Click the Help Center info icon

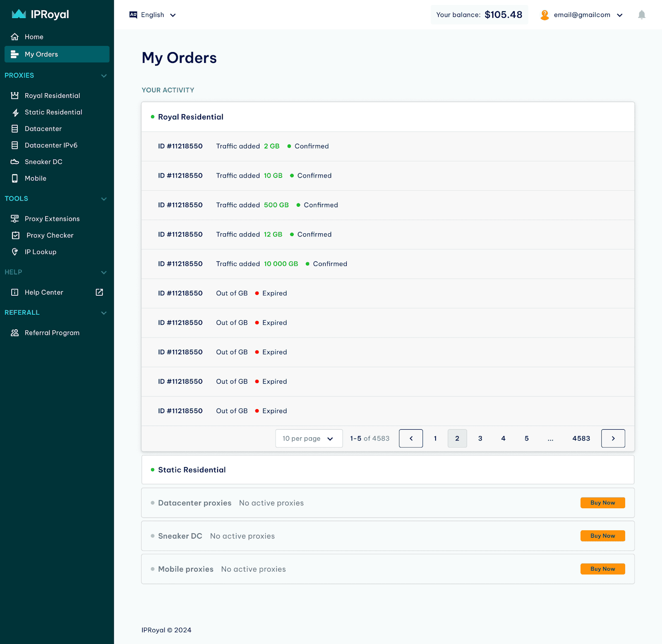(x=15, y=292)
